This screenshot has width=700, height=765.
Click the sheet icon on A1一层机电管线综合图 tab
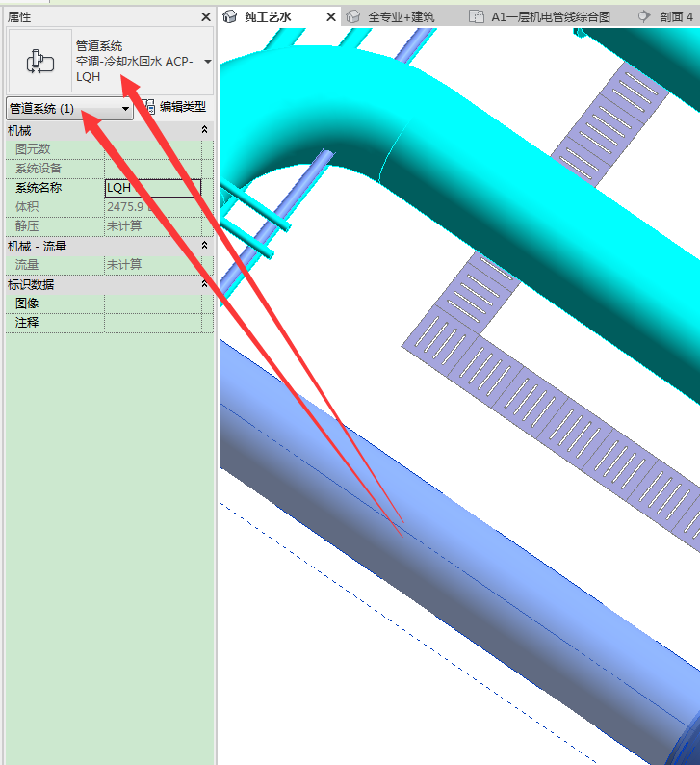(477, 17)
